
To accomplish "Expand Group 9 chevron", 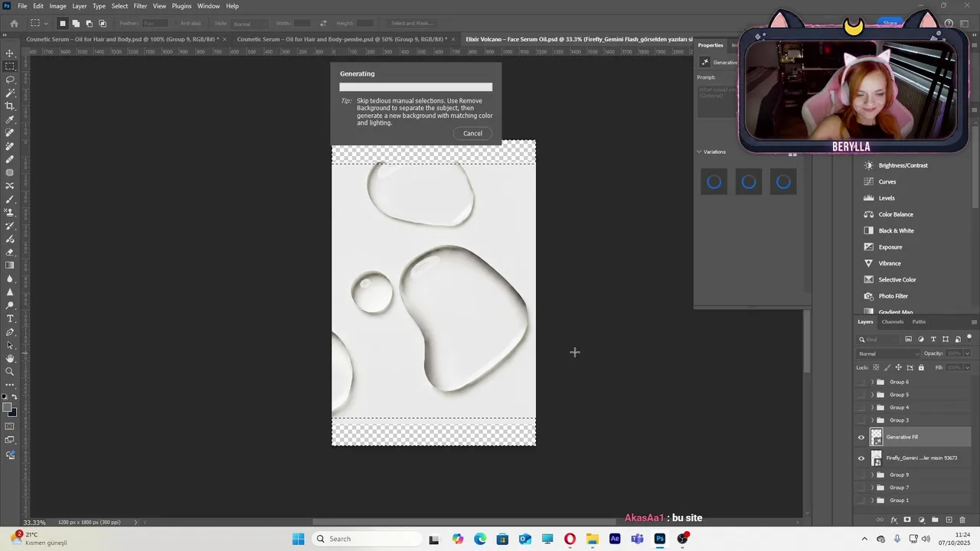I will [x=872, y=474].
